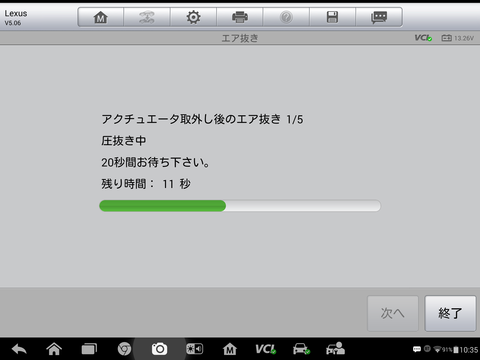Click the 残り時間： 11 秒 countdown
This screenshot has width=480, height=360.
click(x=146, y=184)
